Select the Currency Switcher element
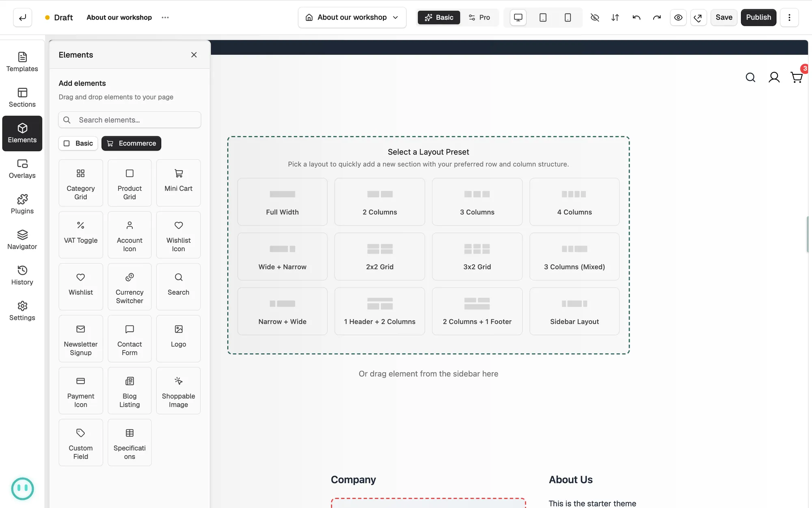 [130, 287]
